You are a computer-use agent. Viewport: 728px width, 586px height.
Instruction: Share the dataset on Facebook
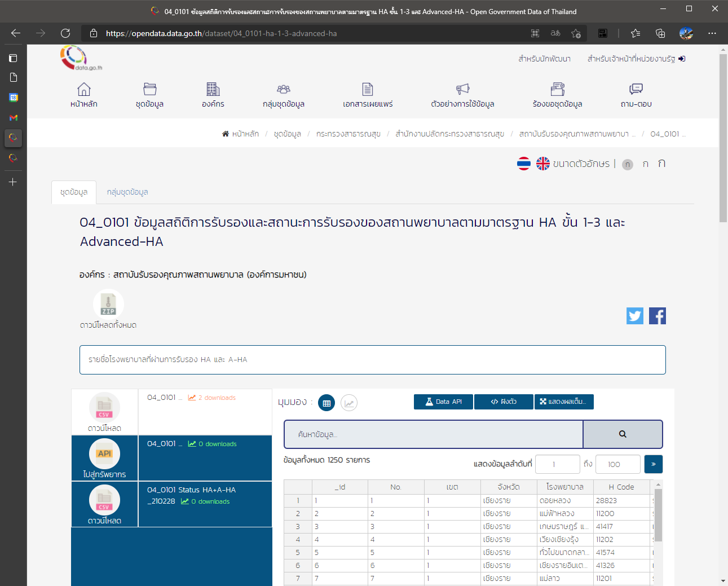click(x=657, y=316)
